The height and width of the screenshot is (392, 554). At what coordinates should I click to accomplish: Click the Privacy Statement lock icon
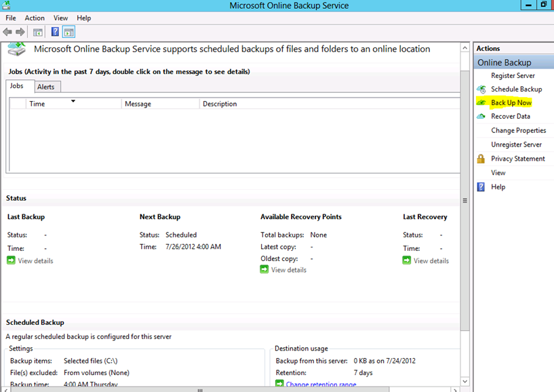coord(481,158)
